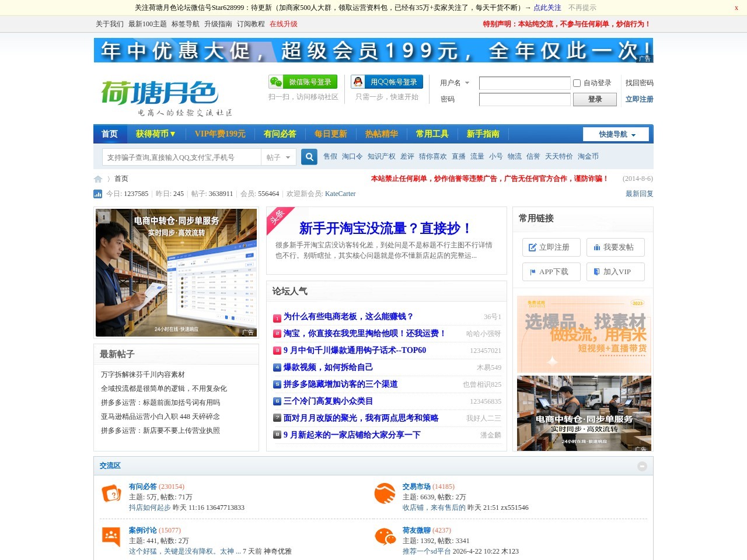The image size is (747, 560).
Task: Open the 有问必答 forum icon
Action: pos(111,494)
